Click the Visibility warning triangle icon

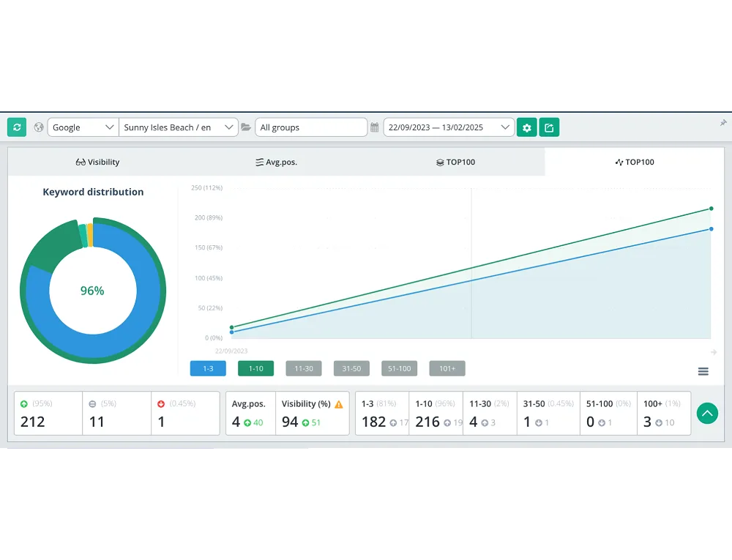coord(338,404)
